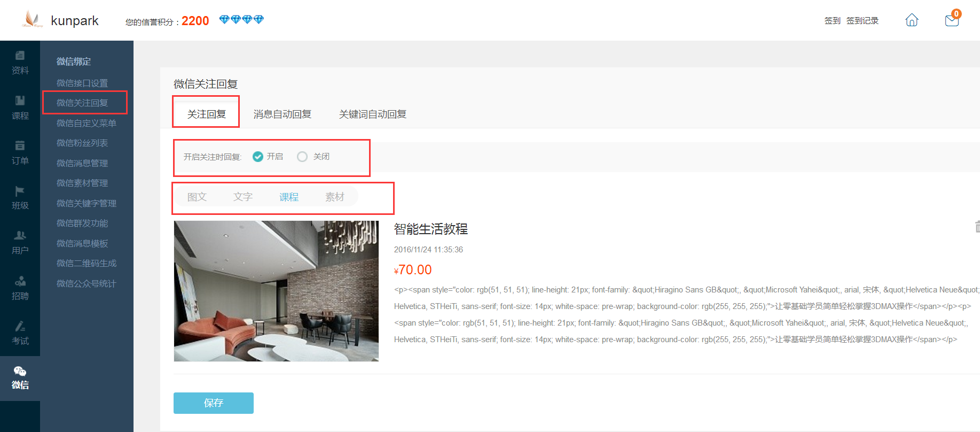Image resolution: width=980 pixels, height=432 pixels.
Task: Choose the 素材 content type
Action: [335, 197]
